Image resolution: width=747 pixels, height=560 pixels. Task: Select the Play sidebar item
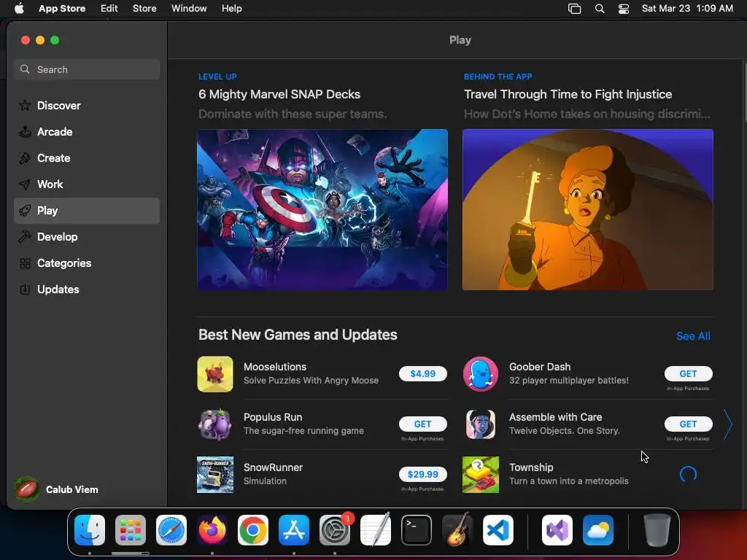(x=86, y=211)
